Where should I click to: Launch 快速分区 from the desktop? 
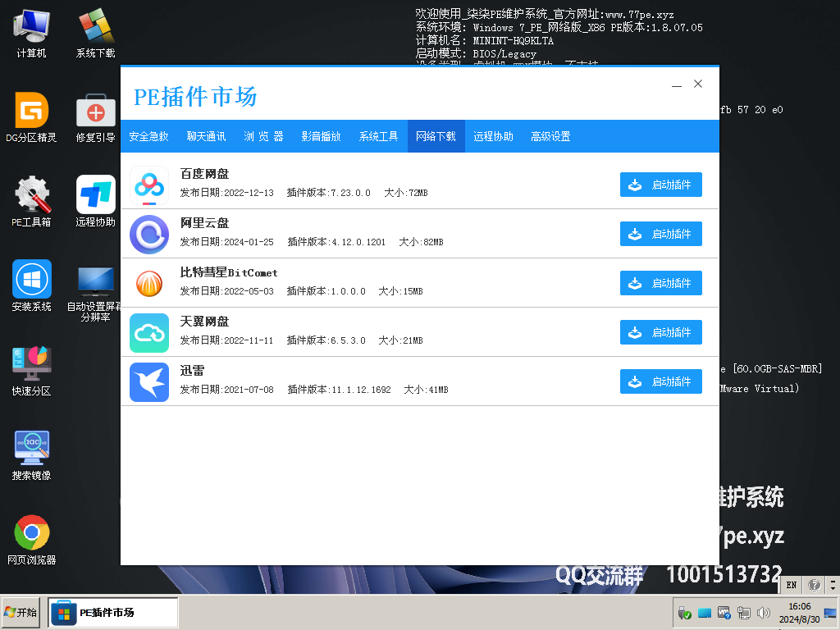pyautogui.click(x=31, y=371)
